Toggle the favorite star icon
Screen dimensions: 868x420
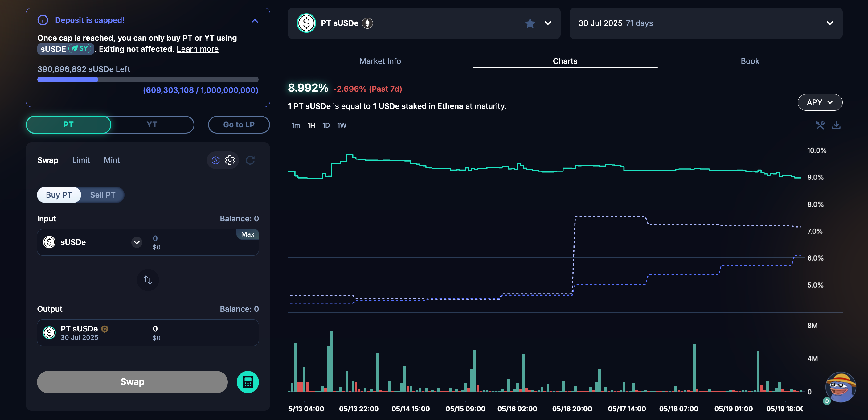click(530, 23)
